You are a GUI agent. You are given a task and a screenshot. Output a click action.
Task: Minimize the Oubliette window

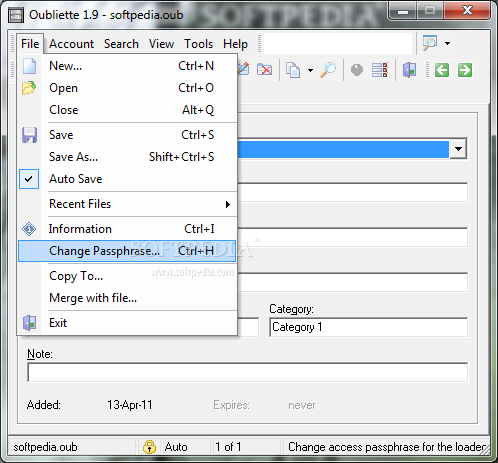click(x=403, y=11)
